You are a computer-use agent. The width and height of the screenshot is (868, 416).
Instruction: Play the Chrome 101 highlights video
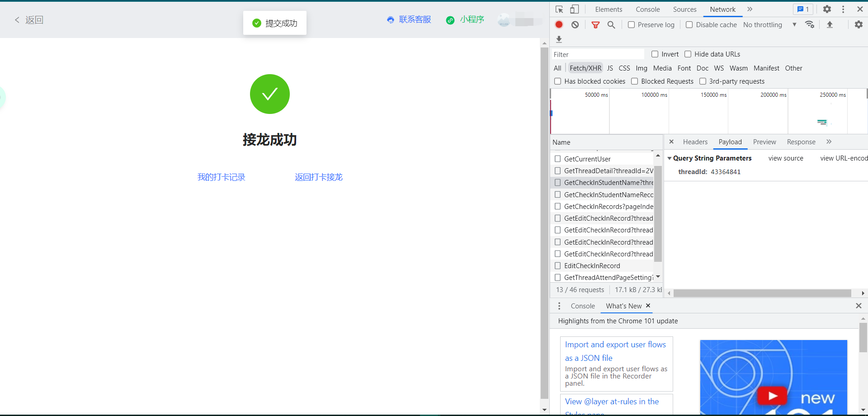coord(772,395)
